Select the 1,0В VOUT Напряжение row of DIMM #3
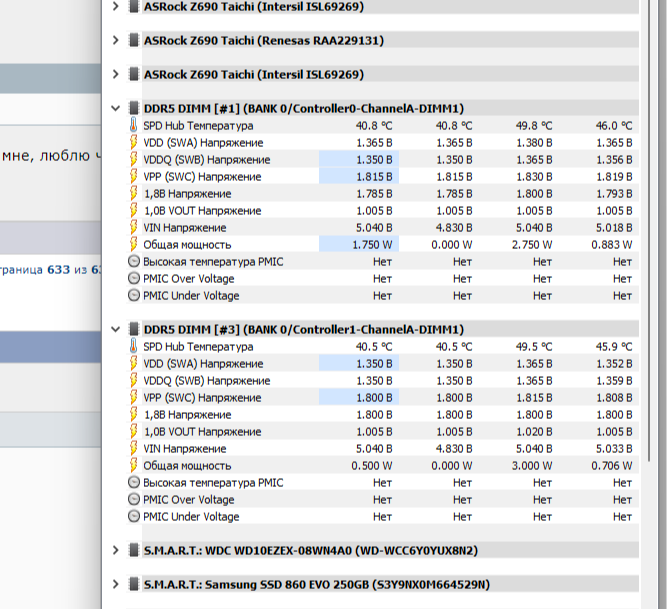667x609 pixels. [382, 432]
